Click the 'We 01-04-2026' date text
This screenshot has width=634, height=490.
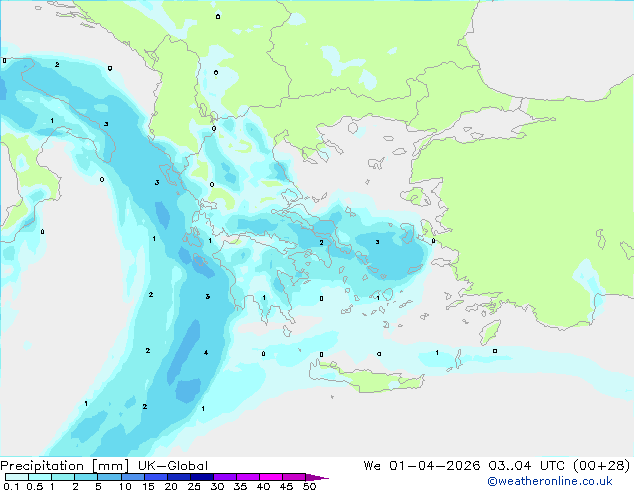point(422,466)
